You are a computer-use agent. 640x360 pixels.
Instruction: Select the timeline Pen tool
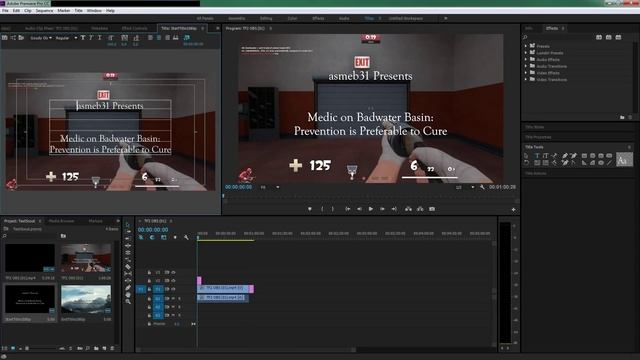pos(128,288)
